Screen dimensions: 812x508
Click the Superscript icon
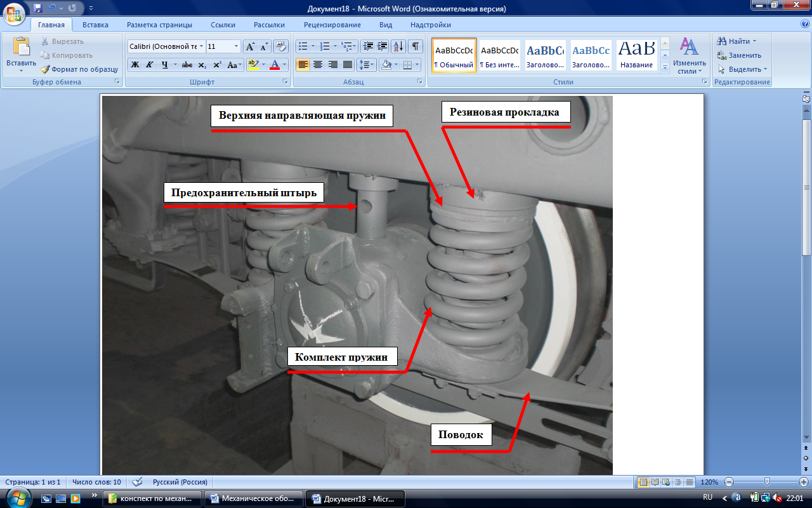pyautogui.click(x=217, y=65)
